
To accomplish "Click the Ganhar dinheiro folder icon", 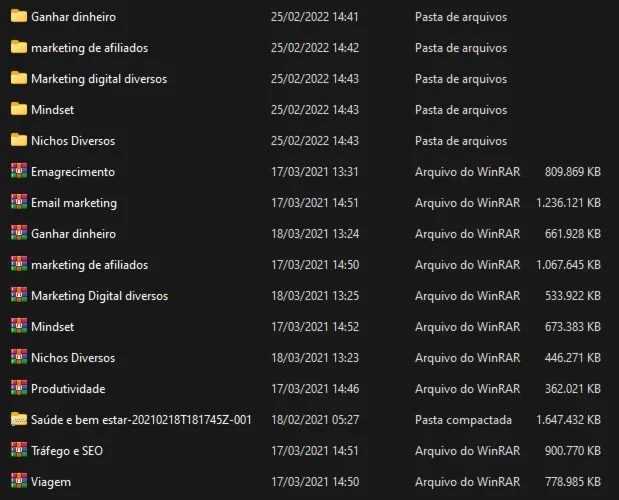I will 19,17.
